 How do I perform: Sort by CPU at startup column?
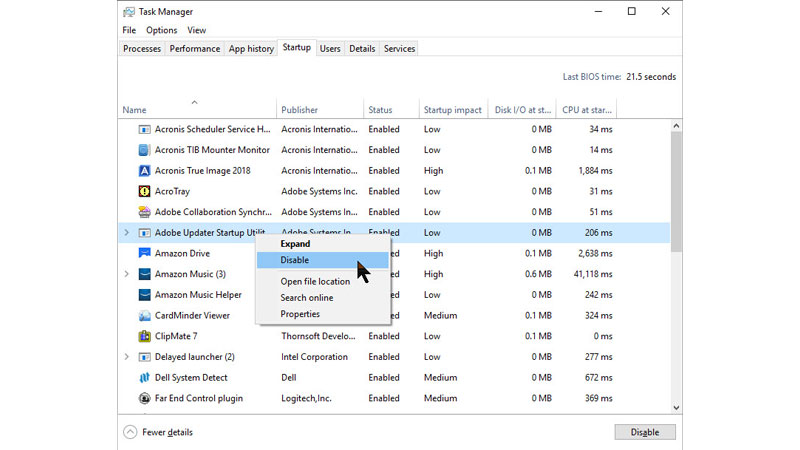[x=586, y=110]
